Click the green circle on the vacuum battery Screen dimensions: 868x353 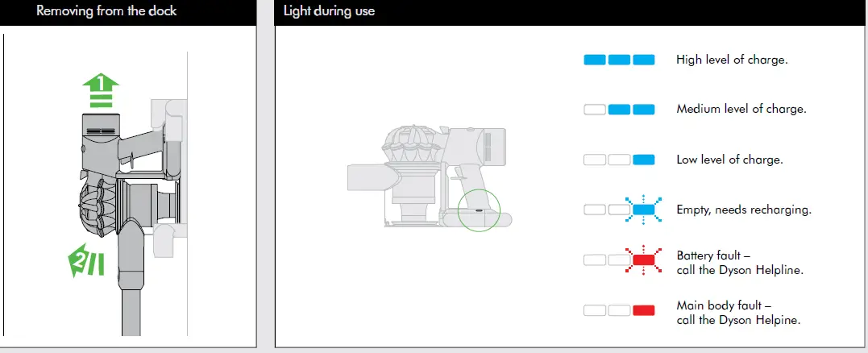479,212
